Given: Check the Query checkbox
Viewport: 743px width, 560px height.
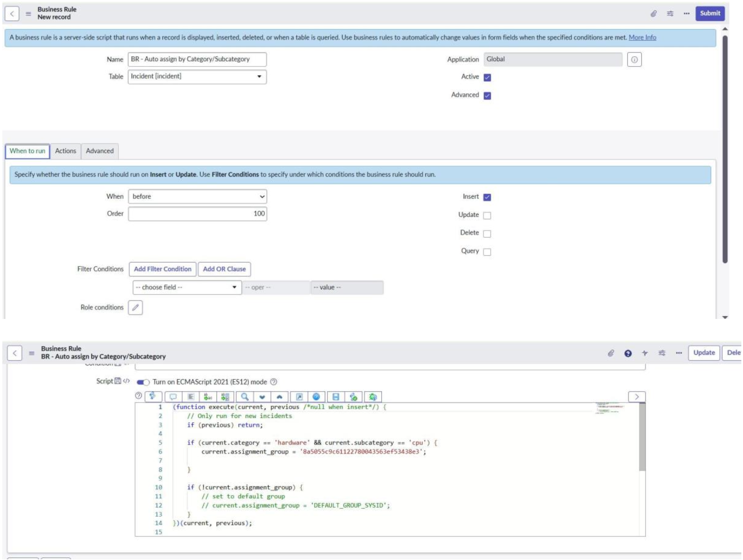Looking at the screenshot, I should 487,252.
